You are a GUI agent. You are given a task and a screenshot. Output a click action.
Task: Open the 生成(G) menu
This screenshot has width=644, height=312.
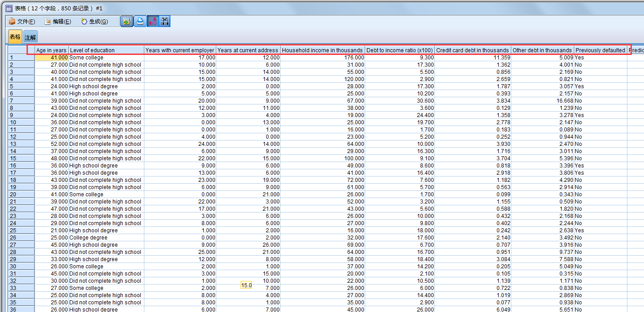[x=97, y=21]
